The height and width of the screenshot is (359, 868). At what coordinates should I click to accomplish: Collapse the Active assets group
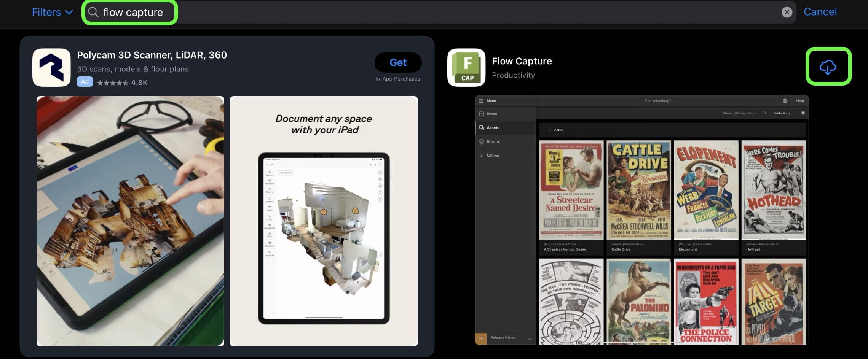(x=550, y=130)
